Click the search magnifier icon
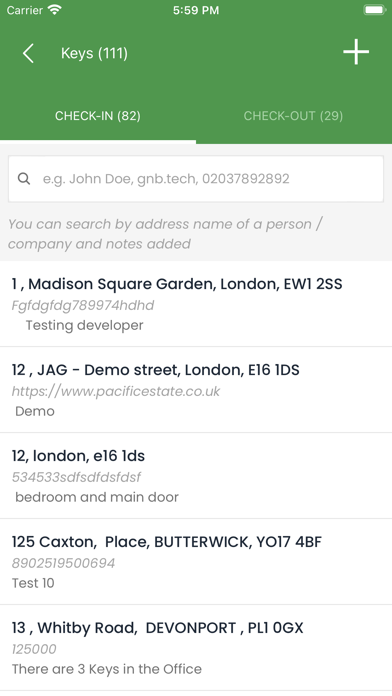The width and height of the screenshot is (392, 696). [24, 178]
